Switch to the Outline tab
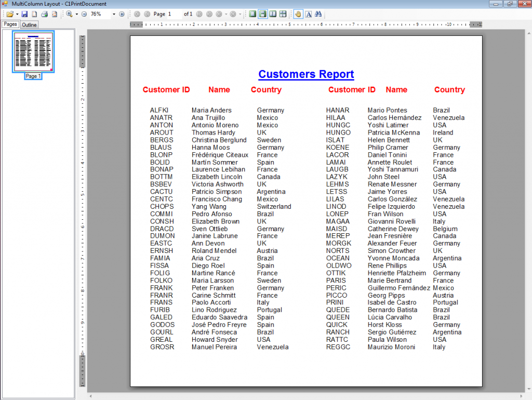The height and width of the screenshot is (400, 532). [x=29, y=25]
